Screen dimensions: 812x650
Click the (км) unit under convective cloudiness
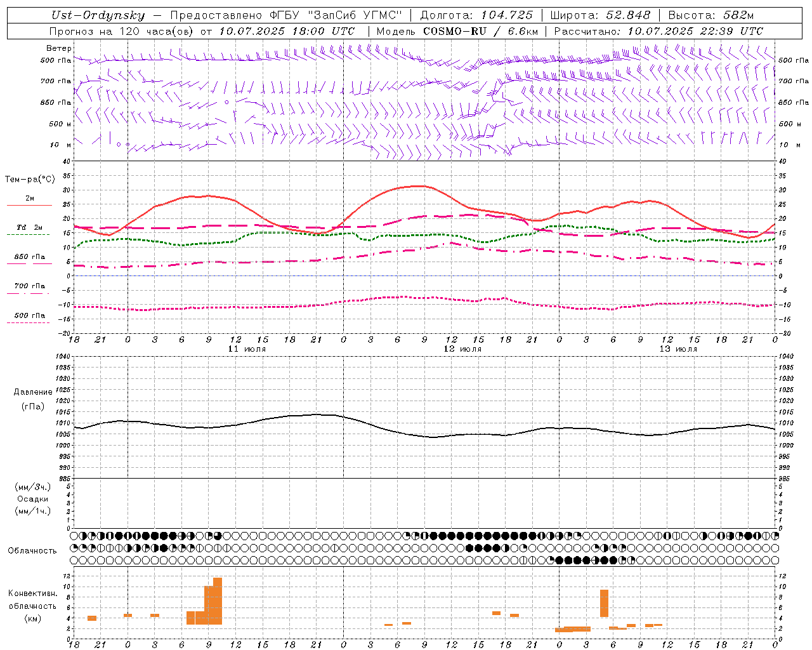click(33, 618)
